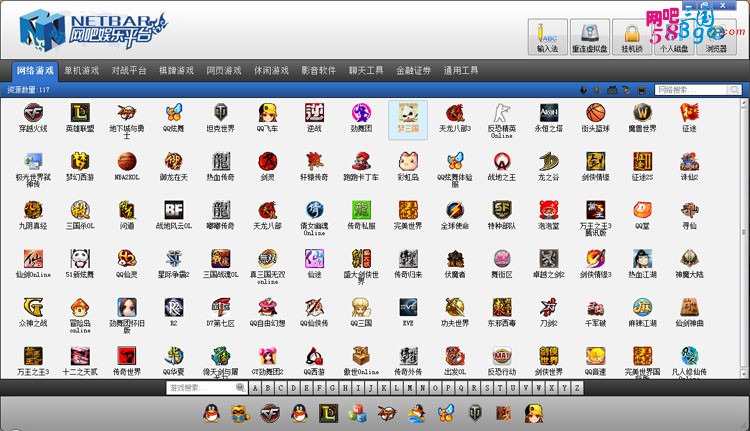
Task: Select the 坦克世界 icon in the grid
Action: pos(221,118)
